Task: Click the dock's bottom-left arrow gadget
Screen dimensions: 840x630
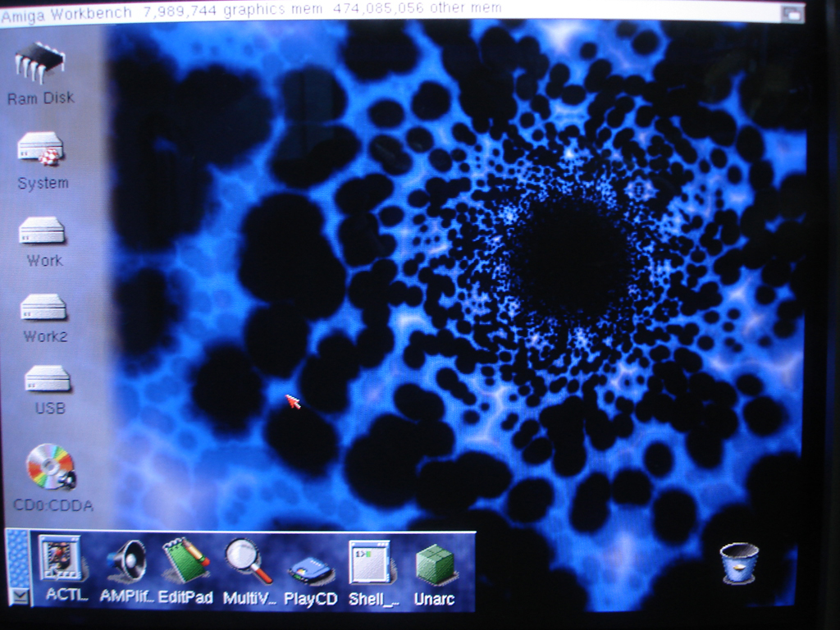Action: point(20,596)
